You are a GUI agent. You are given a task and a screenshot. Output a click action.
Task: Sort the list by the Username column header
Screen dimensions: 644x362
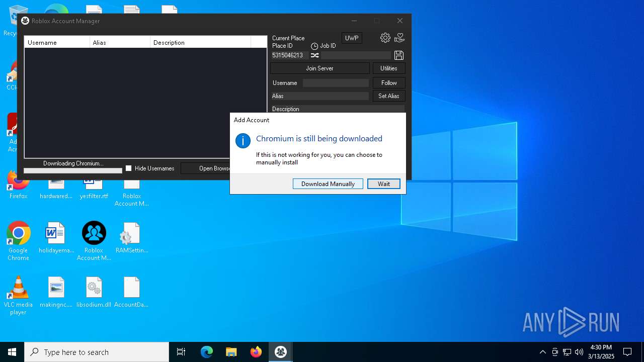coord(57,43)
